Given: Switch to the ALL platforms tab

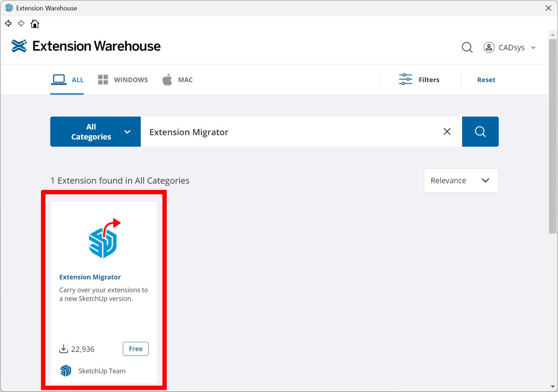Looking at the screenshot, I should tap(67, 80).
